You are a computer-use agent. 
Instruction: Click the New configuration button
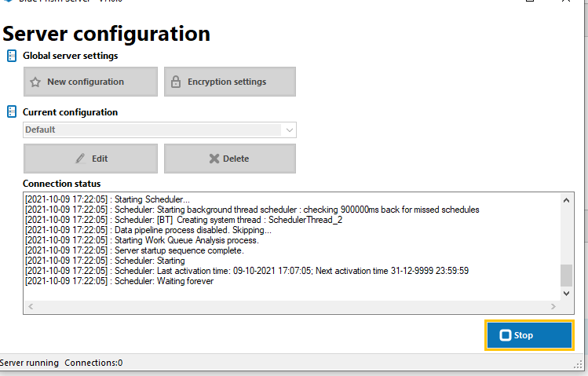tap(90, 82)
